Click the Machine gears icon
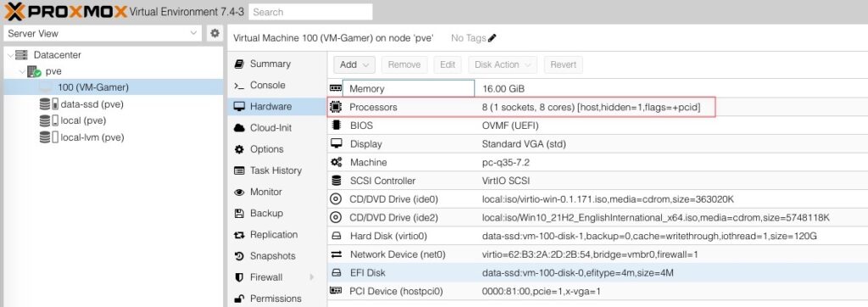The width and height of the screenshot is (868, 307). 336,162
